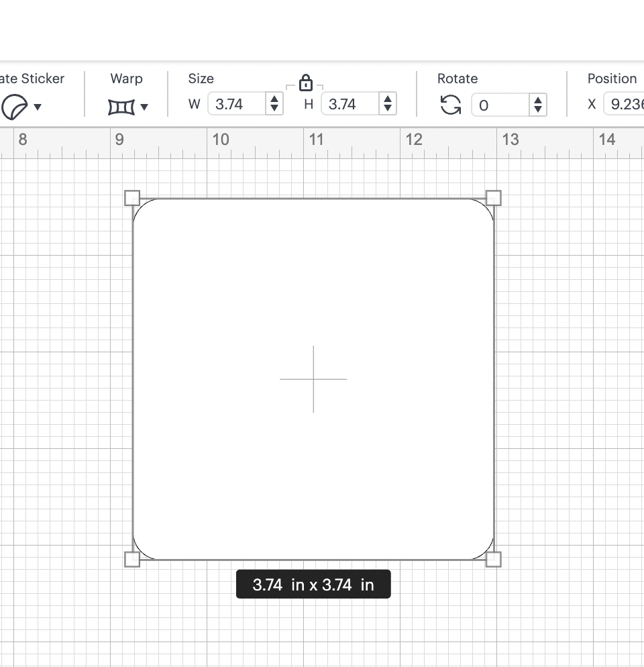The width and height of the screenshot is (644, 667).
Task: Click the Size label
Action: [x=201, y=79]
